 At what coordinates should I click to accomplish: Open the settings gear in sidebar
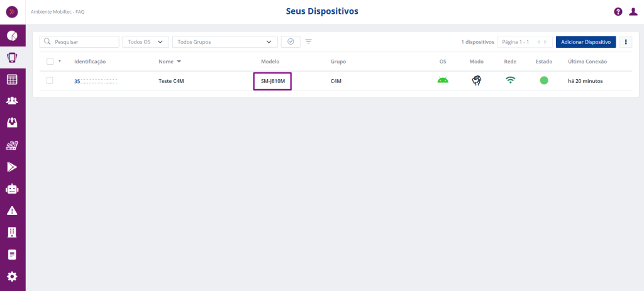[x=12, y=277]
